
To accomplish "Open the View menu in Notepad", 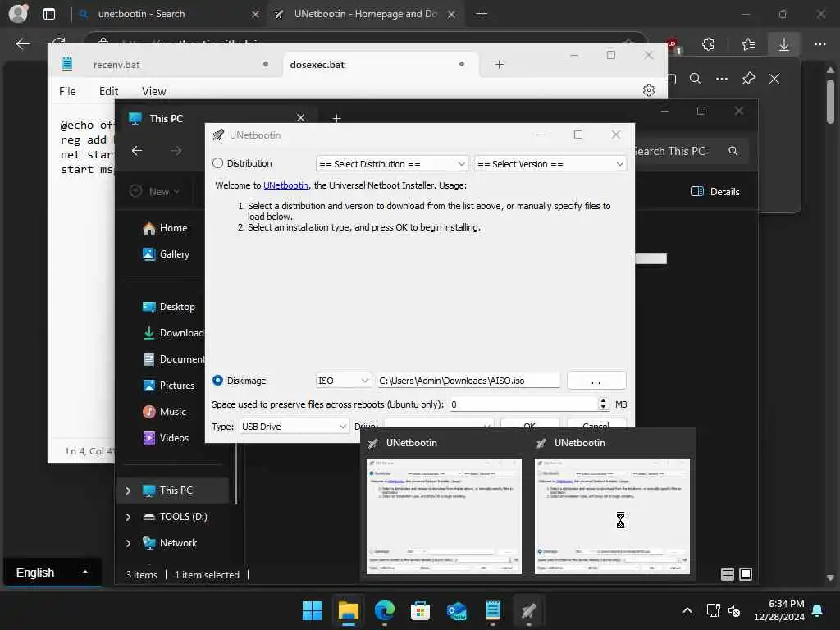I will tap(153, 91).
